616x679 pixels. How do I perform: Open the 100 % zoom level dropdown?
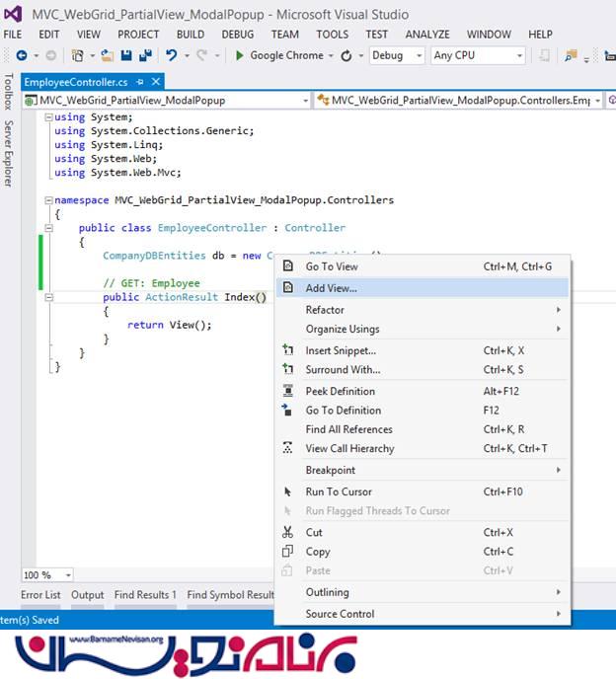pos(68,575)
